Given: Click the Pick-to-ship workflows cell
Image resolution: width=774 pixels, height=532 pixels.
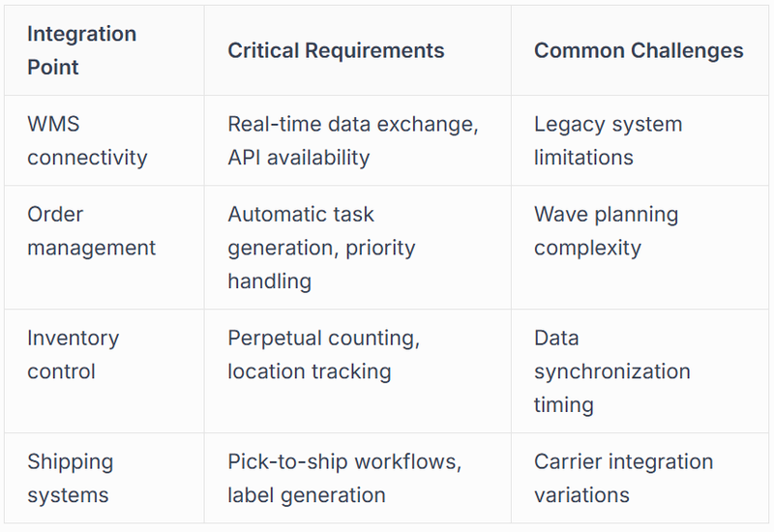Looking at the screenshot, I should 357,478.
